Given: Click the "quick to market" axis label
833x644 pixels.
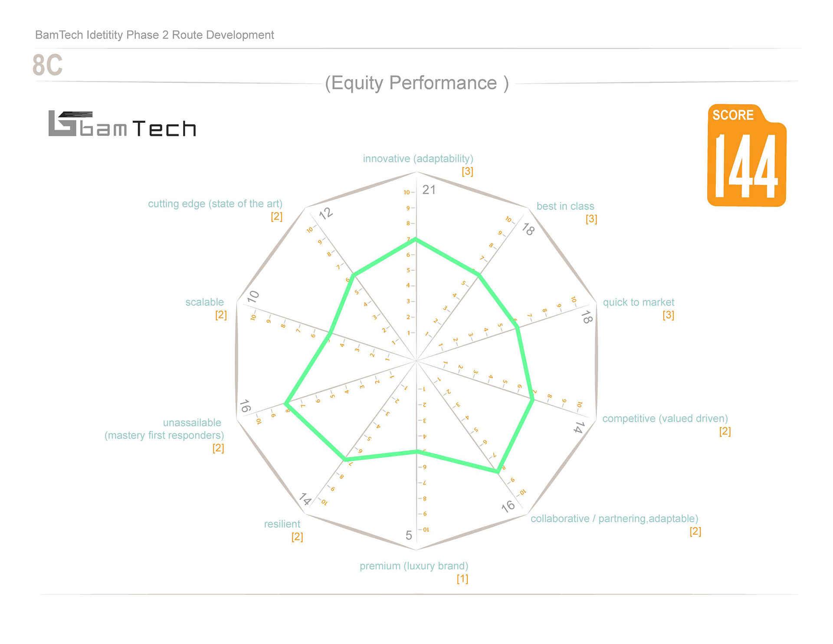Looking at the screenshot, I should coord(638,302).
